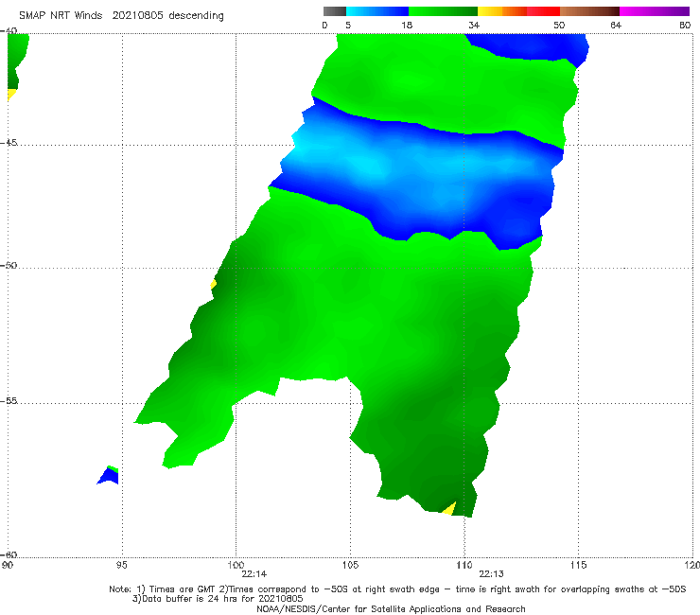Click the color bar label "64"
The width and height of the screenshot is (700, 615).
click(x=616, y=26)
